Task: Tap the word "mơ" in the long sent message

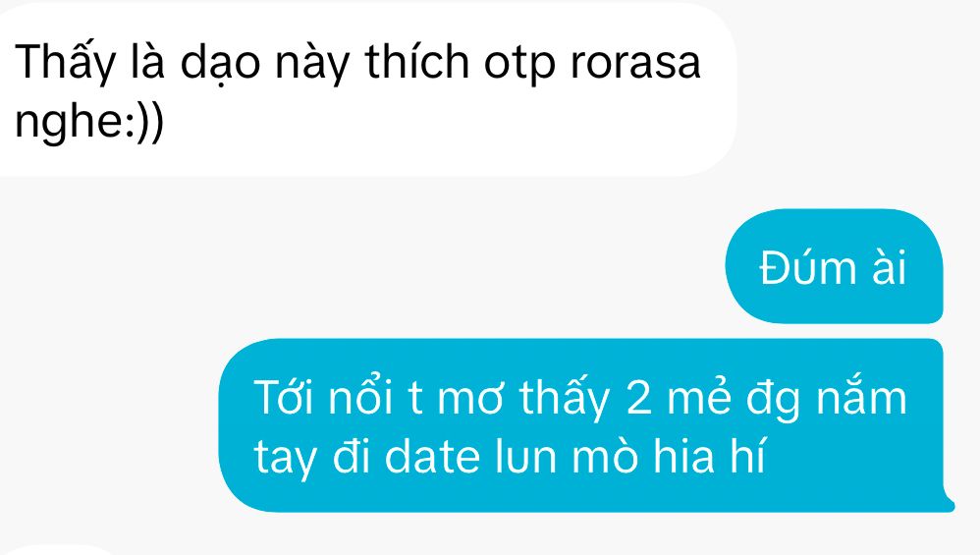Action: click(x=470, y=399)
